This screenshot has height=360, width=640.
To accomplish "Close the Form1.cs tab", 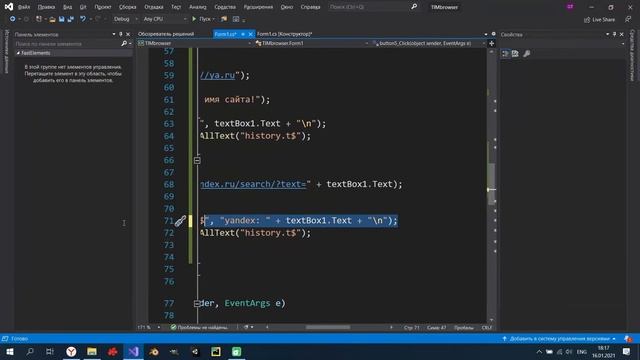I will 251,34.
